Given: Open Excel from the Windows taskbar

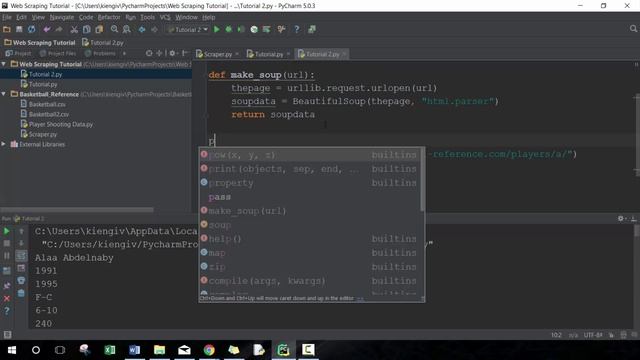Looking at the screenshot, I should [x=110, y=350].
